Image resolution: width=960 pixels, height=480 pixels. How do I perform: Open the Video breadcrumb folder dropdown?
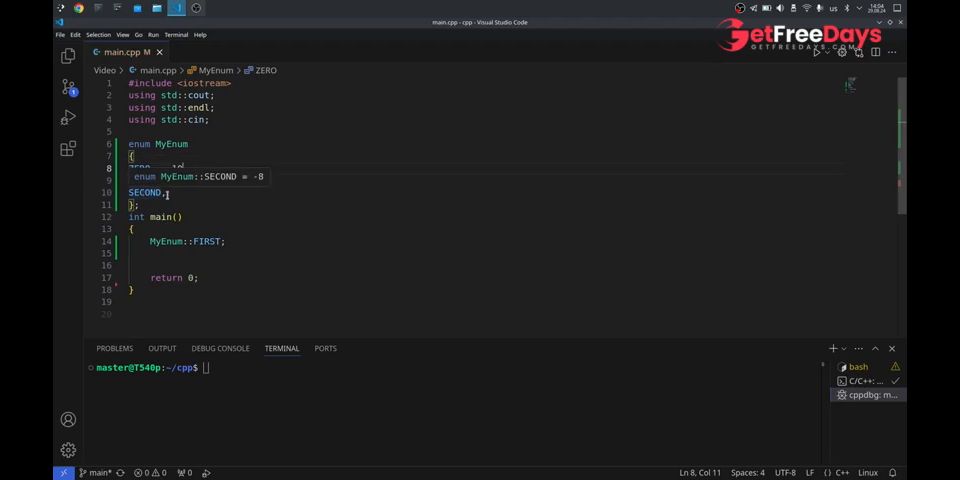coord(105,70)
